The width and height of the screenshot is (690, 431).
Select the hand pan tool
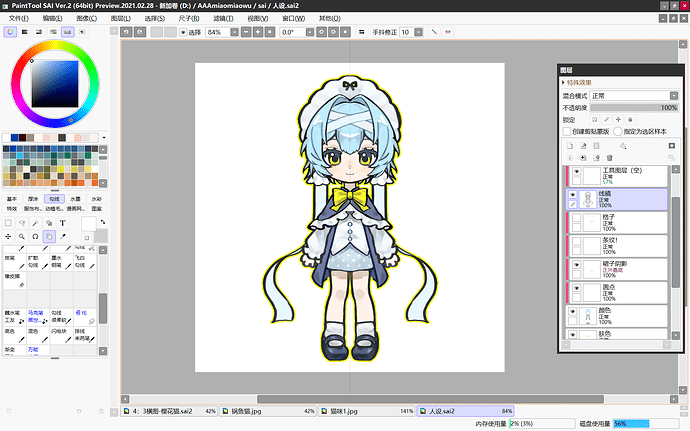tap(49, 237)
